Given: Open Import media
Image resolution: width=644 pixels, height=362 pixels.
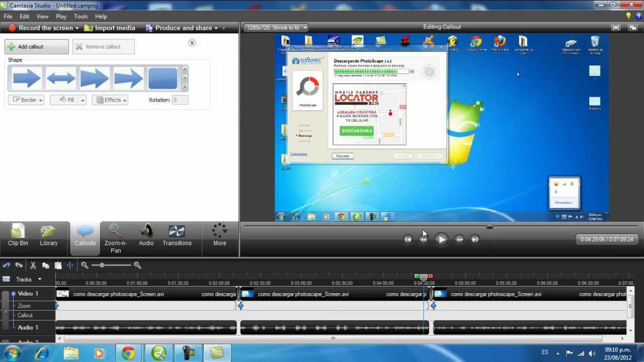Looking at the screenshot, I should tap(110, 28).
